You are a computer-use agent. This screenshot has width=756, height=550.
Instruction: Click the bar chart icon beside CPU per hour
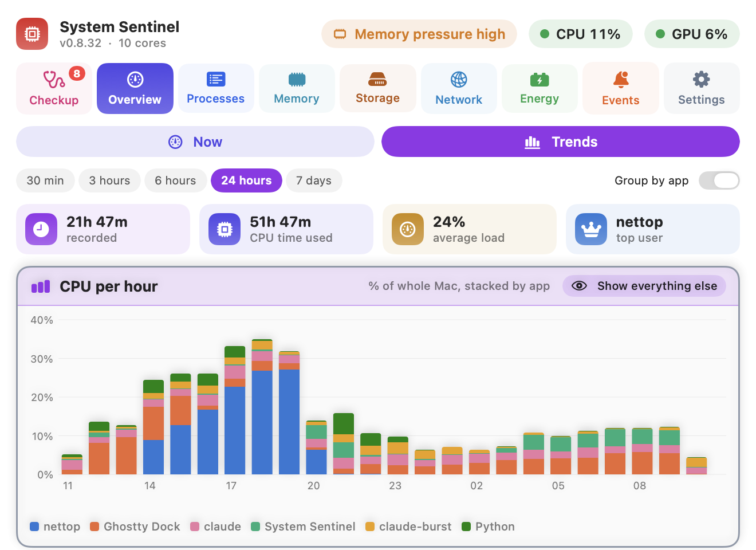pyautogui.click(x=41, y=286)
